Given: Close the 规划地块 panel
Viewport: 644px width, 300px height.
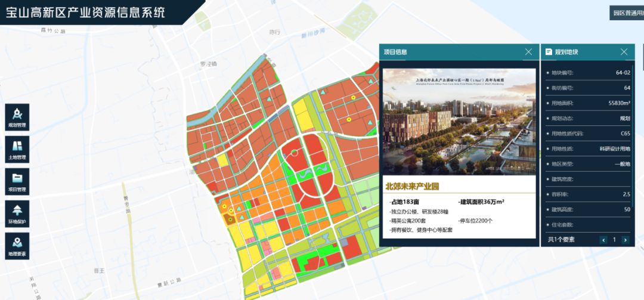Looking at the screenshot, I should pos(624,52).
